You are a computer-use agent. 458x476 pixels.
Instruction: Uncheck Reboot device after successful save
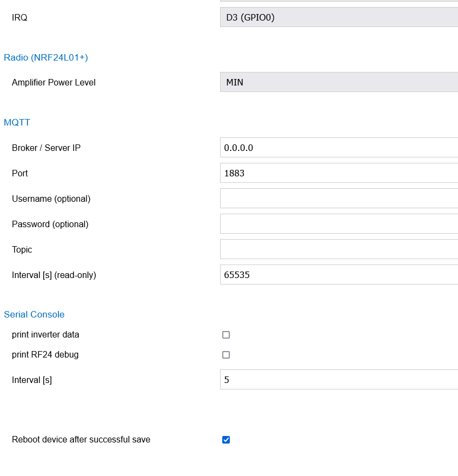pyautogui.click(x=226, y=440)
